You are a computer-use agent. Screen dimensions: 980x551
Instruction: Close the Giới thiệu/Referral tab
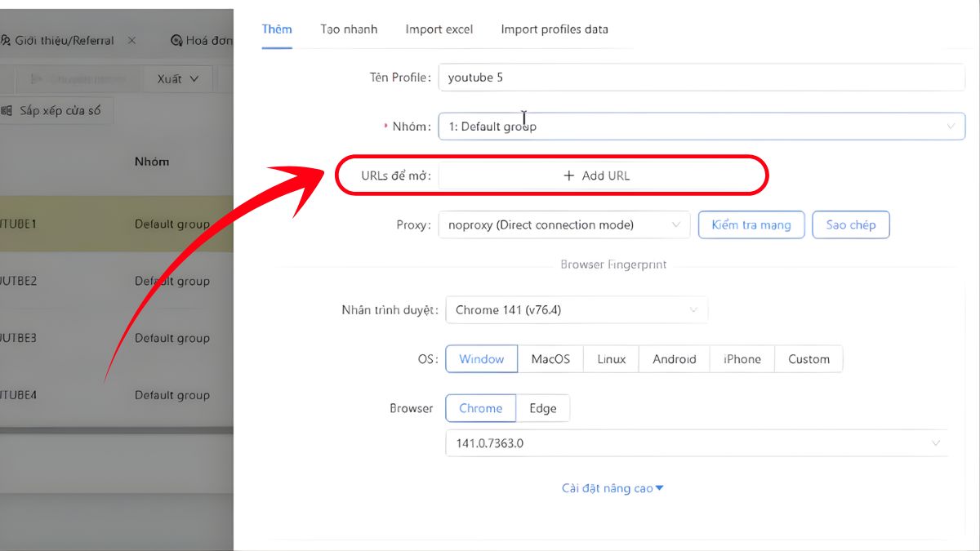coord(132,40)
